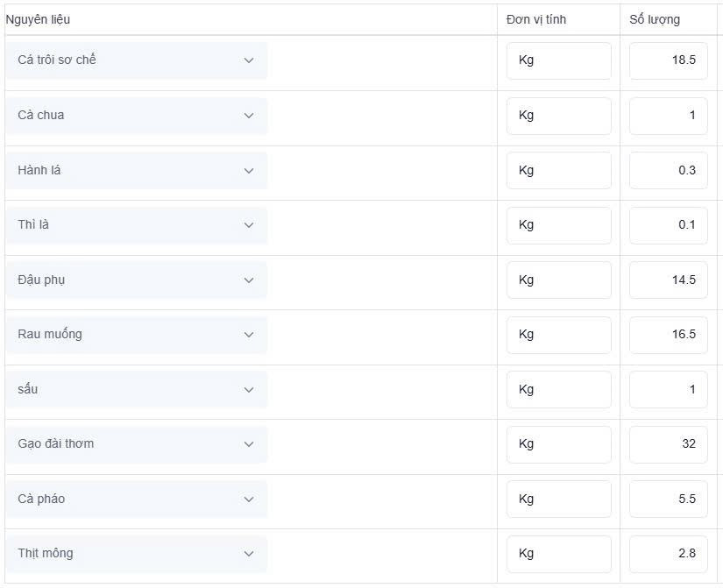Click the chevron icon next to sấu

[249, 390]
